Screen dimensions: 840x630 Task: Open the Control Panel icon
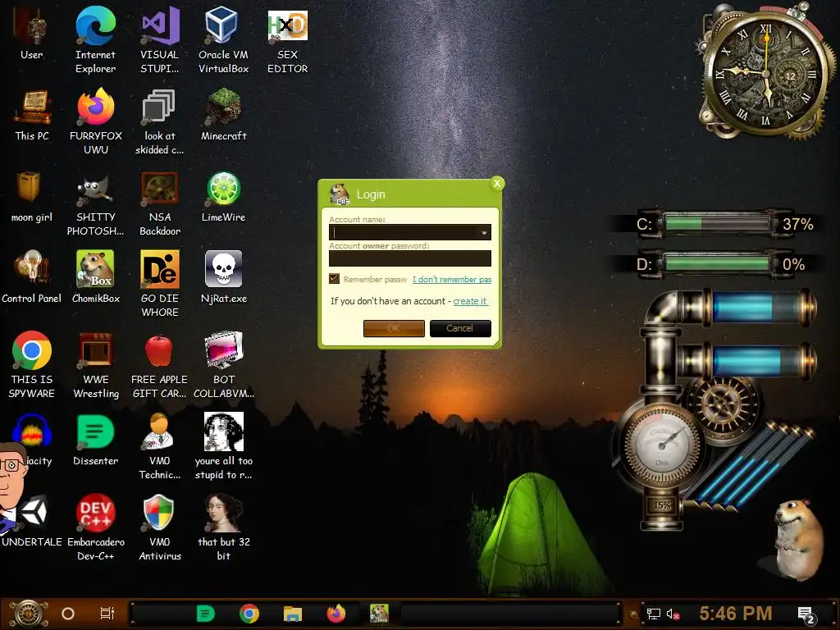tap(32, 277)
